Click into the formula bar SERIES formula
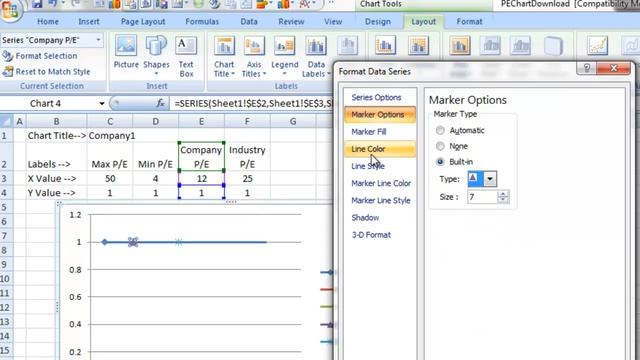Screen dimensions: 640x360 253,104
